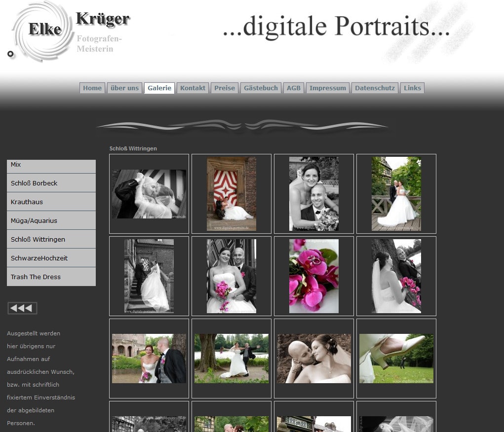Viewport: 504px width, 432px height.
Task: View the Preise page
Action: coord(225,88)
